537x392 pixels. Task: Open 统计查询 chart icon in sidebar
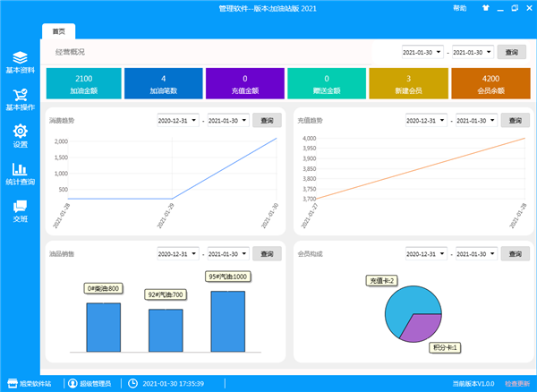point(20,169)
